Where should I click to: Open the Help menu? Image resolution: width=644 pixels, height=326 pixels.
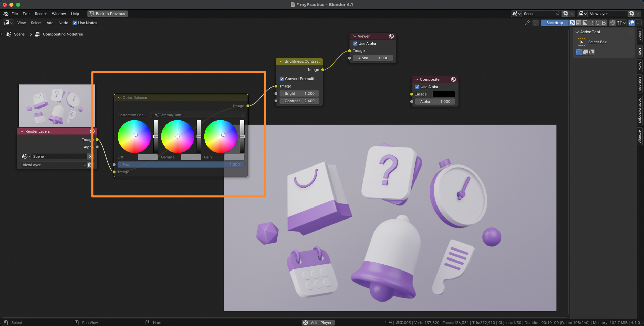tap(75, 14)
